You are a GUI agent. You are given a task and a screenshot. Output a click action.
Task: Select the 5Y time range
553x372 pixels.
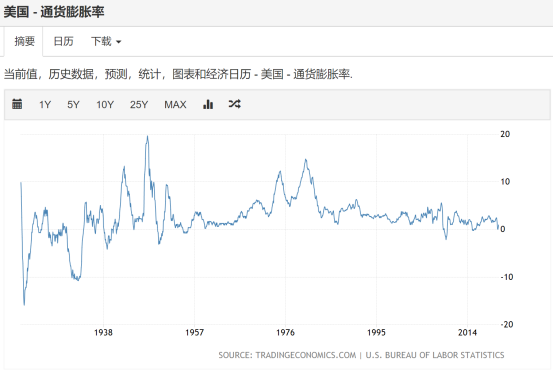point(73,105)
